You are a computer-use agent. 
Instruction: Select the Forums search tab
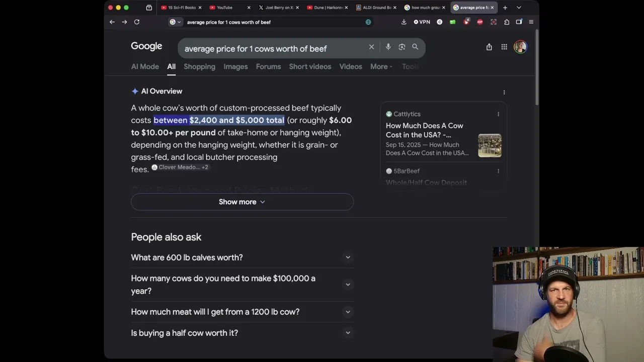coord(268,66)
